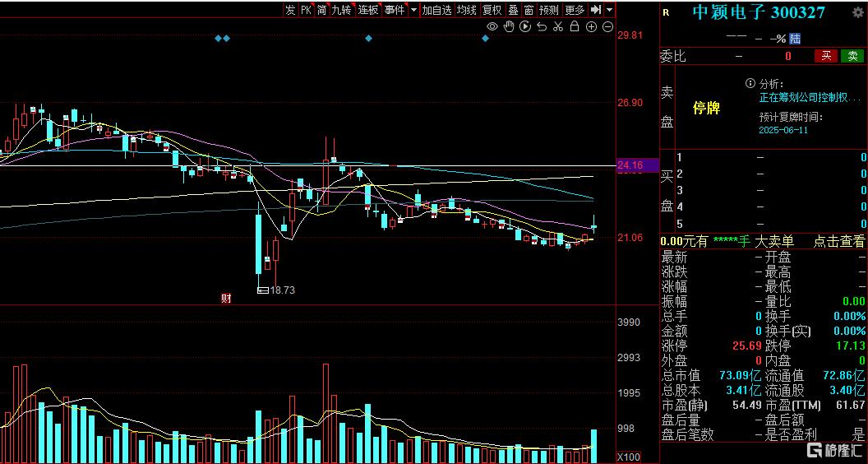Open dropdown arrow next to 事件

[x=413, y=9]
